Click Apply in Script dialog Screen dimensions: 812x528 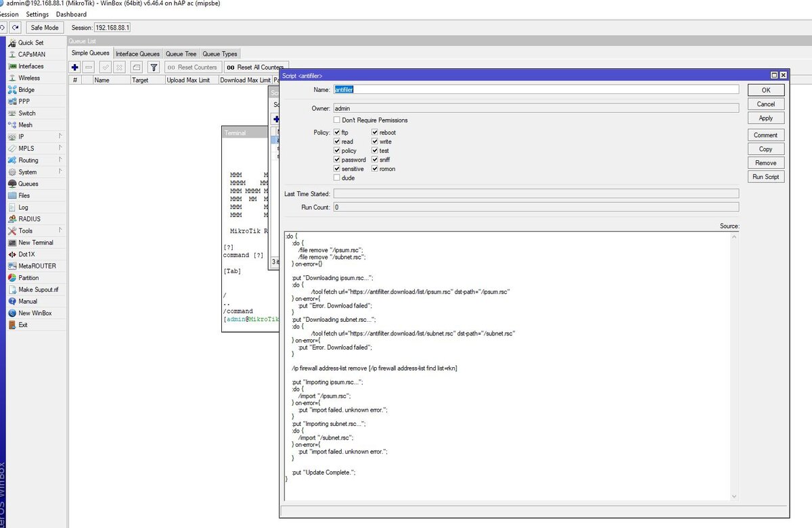click(766, 118)
